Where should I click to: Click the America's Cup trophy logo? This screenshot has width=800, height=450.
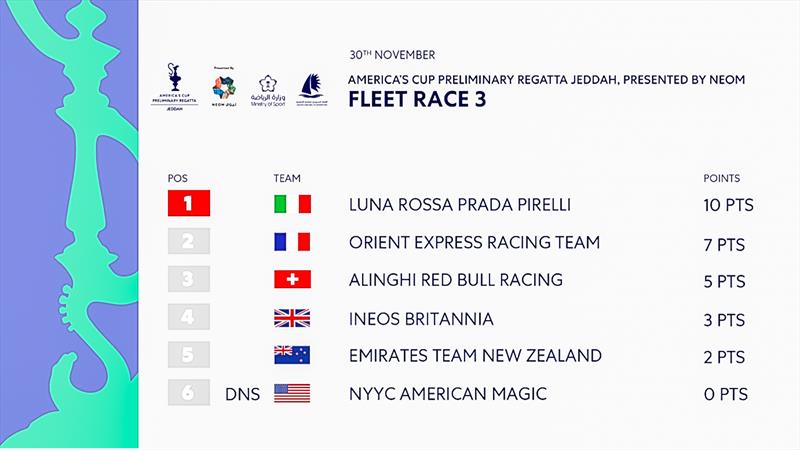point(174,87)
